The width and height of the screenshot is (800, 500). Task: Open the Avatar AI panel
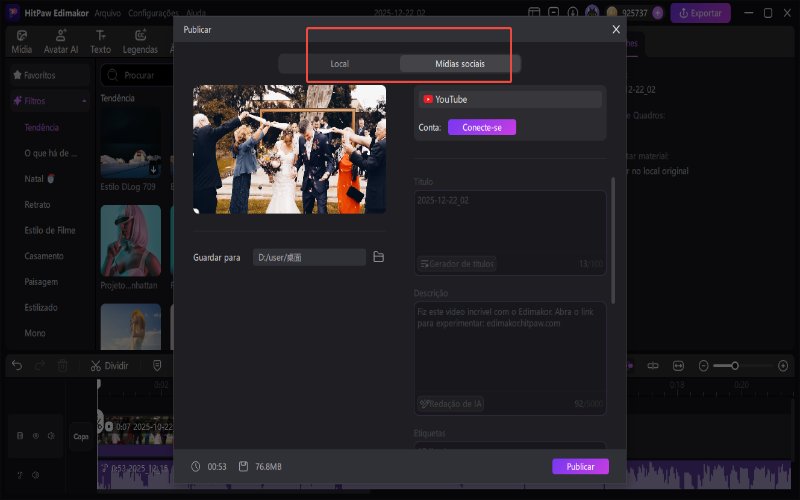(61, 42)
